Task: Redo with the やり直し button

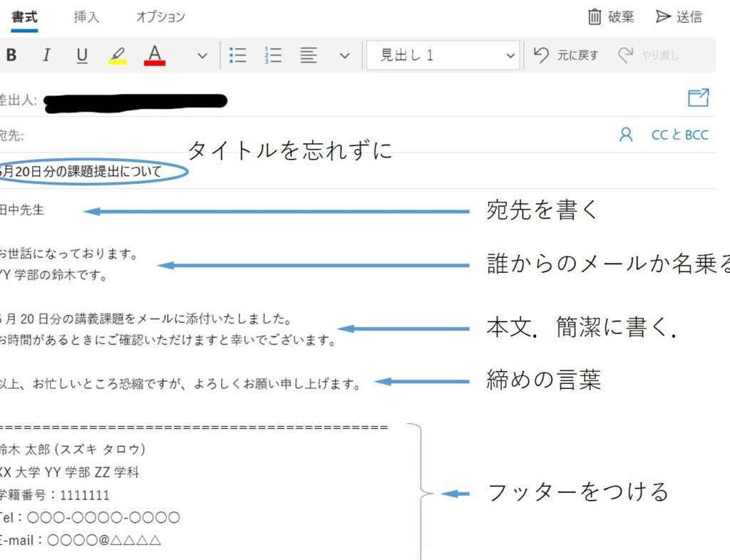Action: point(648,56)
